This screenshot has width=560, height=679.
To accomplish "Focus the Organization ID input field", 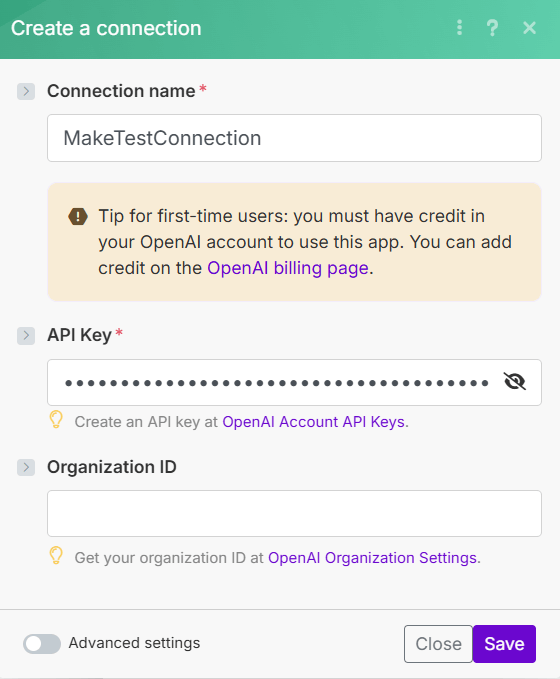I will pyautogui.click(x=294, y=514).
